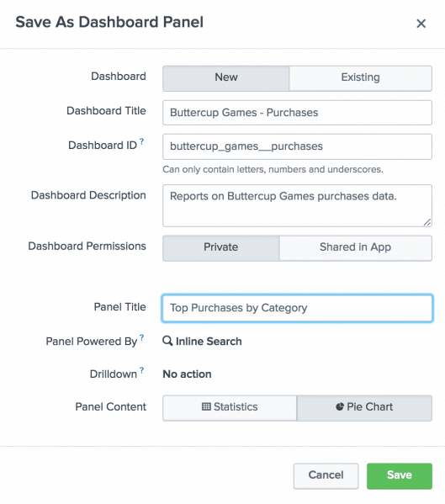The width and height of the screenshot is (445, 504).
Task: Click the Statistics table icon
Action: [206, 406]
